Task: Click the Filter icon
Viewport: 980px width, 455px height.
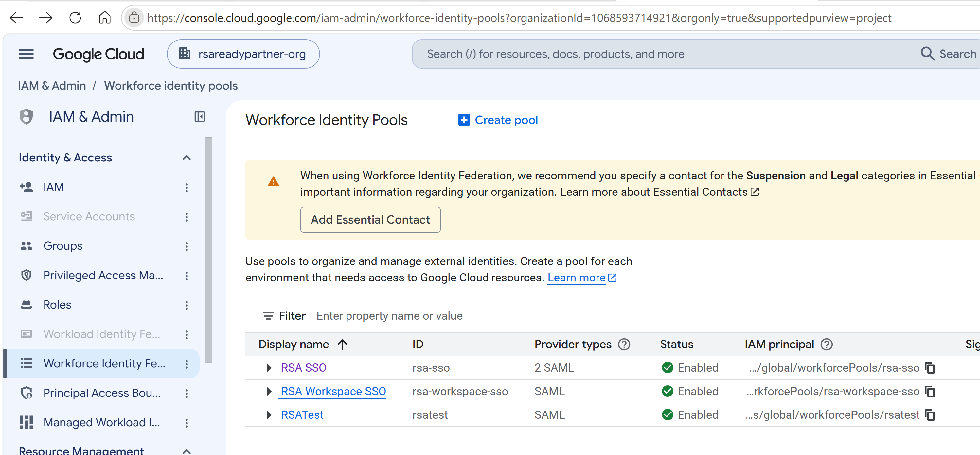Action: pos(268,316)
